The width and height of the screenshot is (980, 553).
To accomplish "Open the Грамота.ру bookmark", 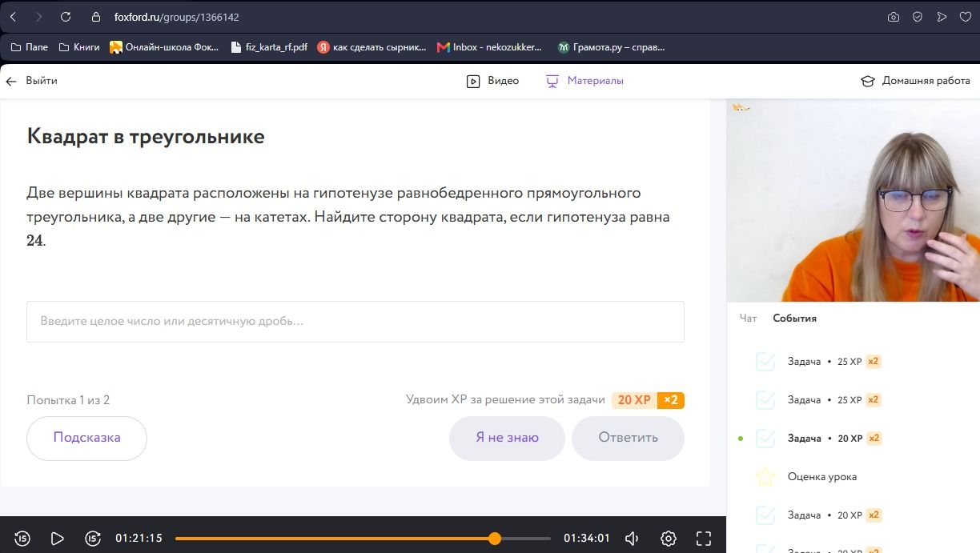I will 612,47.
